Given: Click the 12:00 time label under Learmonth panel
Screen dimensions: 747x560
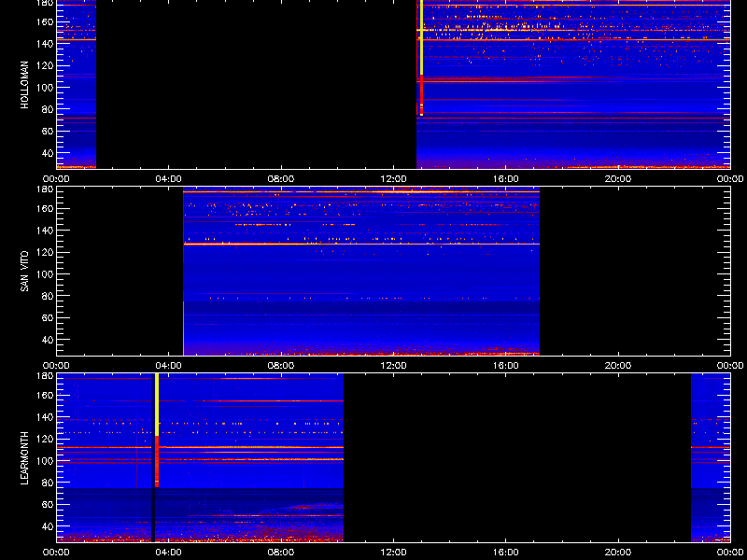Looking at the screenshot, I should point(393,553).
